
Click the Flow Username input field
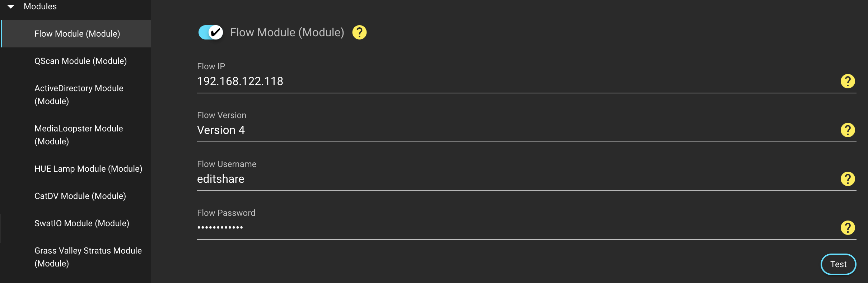pyautogui.click(x=503, y=179)
